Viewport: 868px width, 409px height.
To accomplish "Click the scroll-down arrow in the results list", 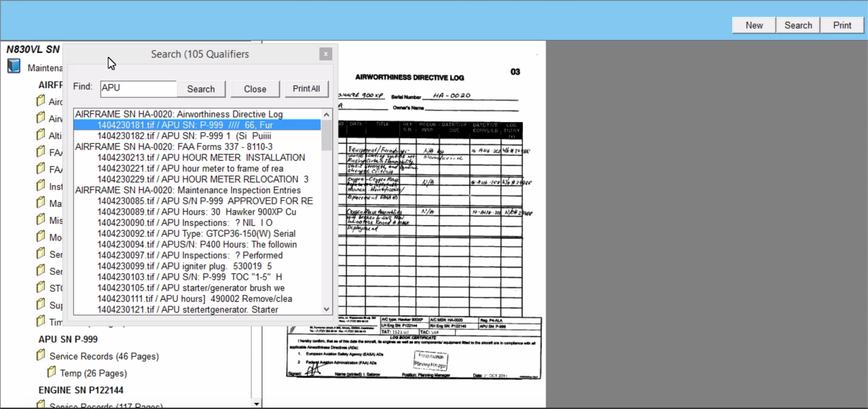I will [326, 309].
